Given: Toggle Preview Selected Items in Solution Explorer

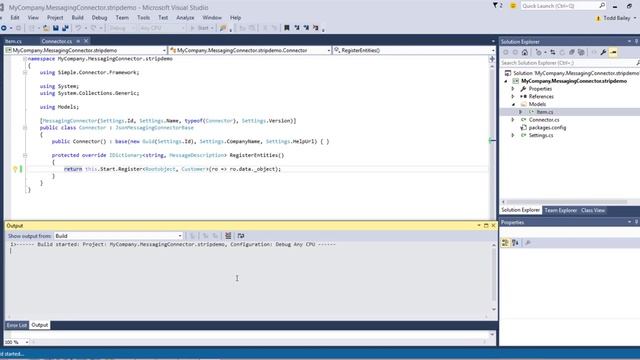Looking at the screenshot, I should click(613, 52).
